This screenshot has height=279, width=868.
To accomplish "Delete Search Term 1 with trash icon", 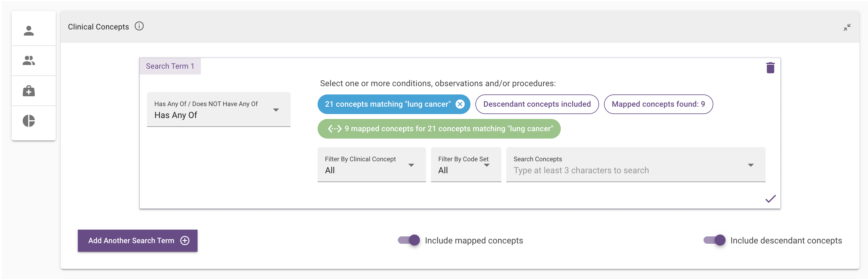I will coord(770,67).
